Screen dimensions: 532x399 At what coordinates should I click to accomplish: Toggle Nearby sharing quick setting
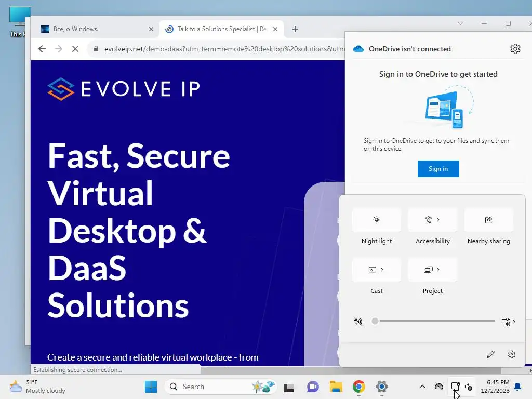point(488,220)
